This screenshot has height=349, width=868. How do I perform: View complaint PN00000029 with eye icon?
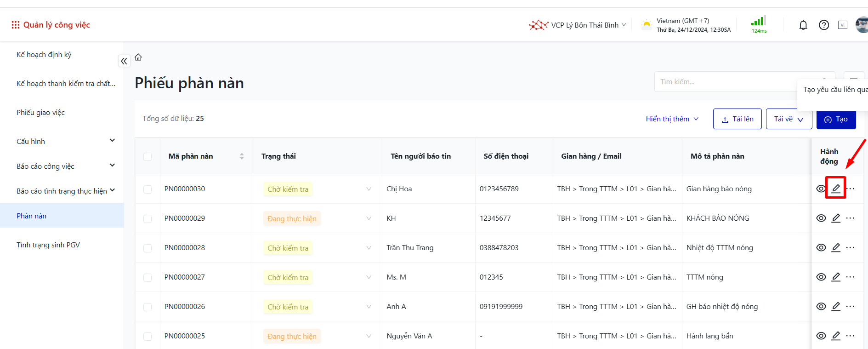[x=821, y=218]
